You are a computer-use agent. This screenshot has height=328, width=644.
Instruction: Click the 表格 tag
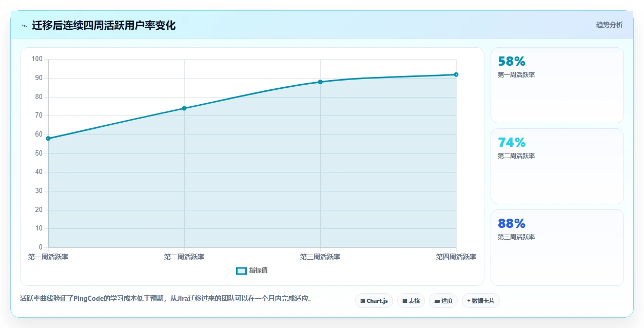click(x=411, y=301)
